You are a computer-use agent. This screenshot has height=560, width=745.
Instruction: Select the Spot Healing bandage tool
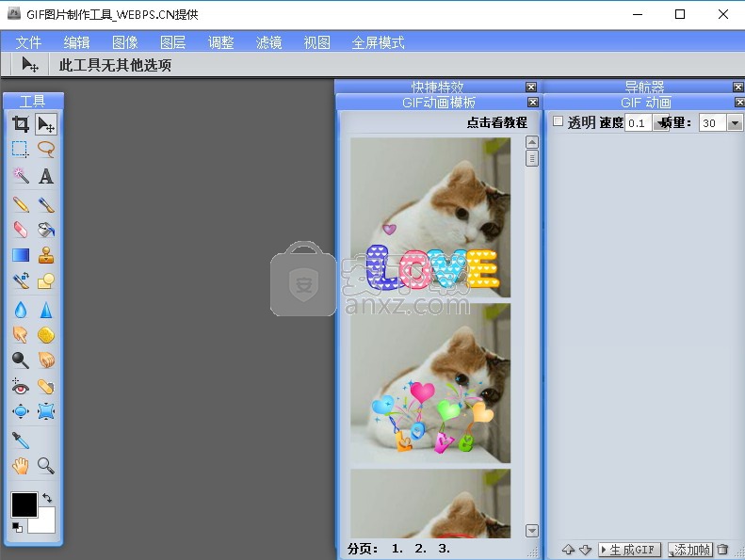click(x=46, y=387)
